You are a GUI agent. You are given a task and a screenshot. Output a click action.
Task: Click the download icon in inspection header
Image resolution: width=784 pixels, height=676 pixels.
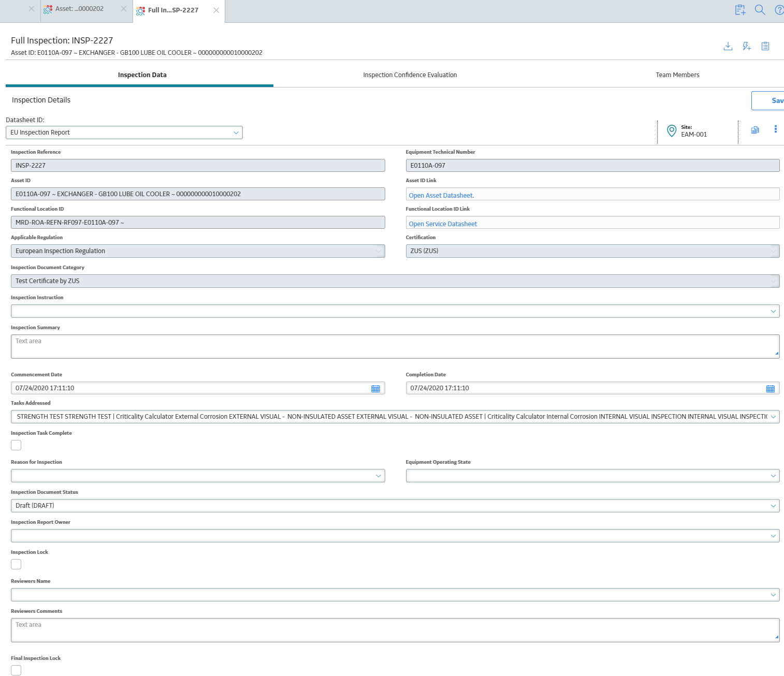click(x=728, y=46)
